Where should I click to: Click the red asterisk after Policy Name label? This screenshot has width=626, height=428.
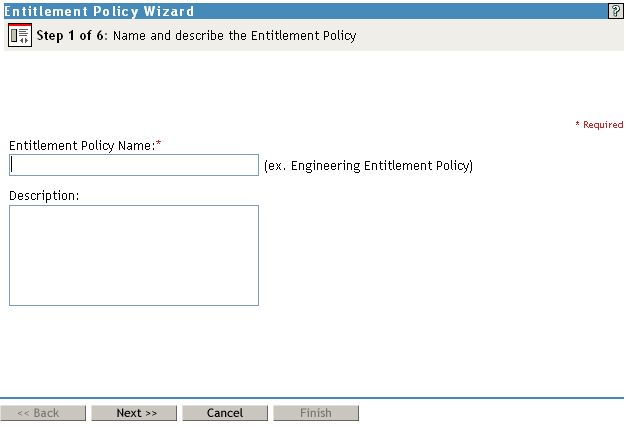159,144
